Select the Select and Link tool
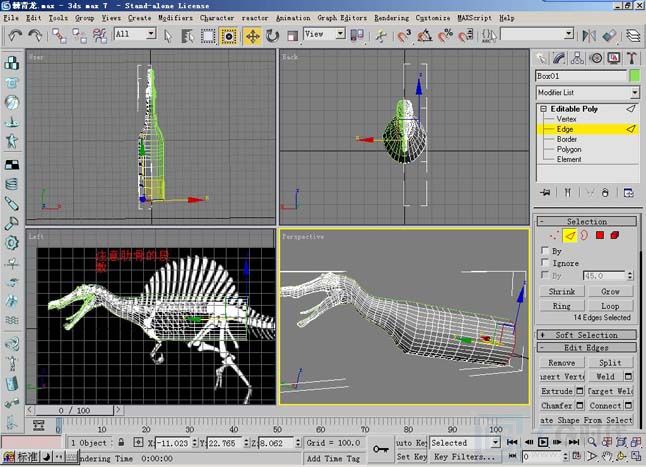646x467 pixels. [x=59, y=36]
